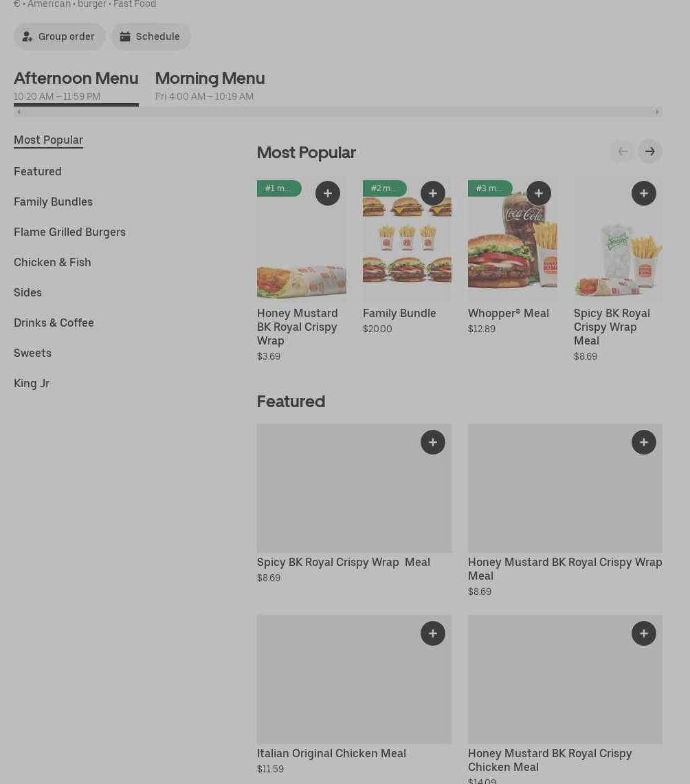Select King Jr in the sidebar
This screenshot has width=690, height=784.
point(32,383)
